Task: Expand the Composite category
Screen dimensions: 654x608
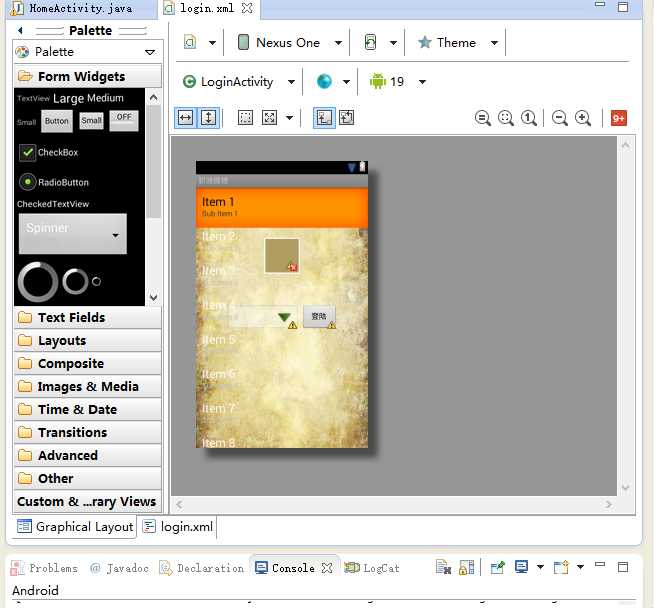Action: point(88,364)
